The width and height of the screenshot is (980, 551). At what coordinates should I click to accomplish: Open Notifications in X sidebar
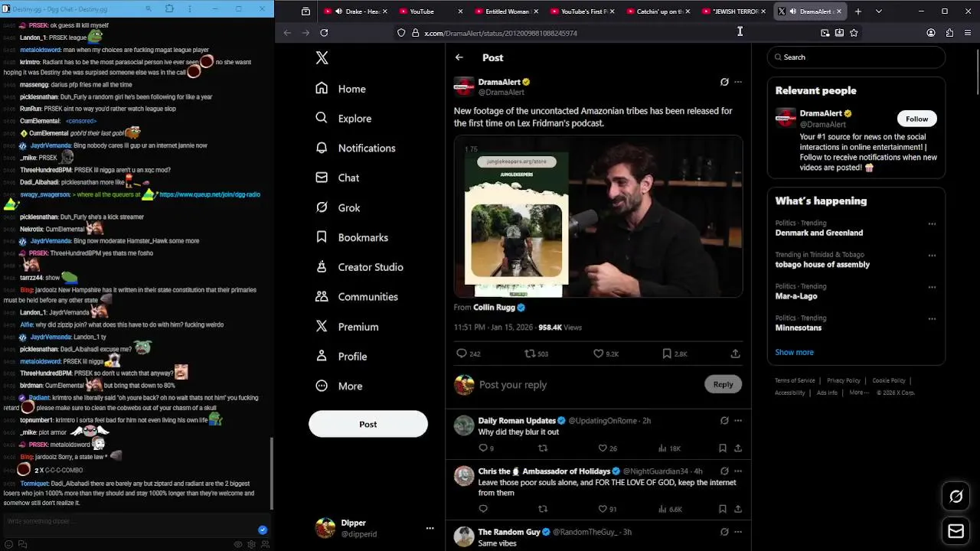(x=355, y=148)
